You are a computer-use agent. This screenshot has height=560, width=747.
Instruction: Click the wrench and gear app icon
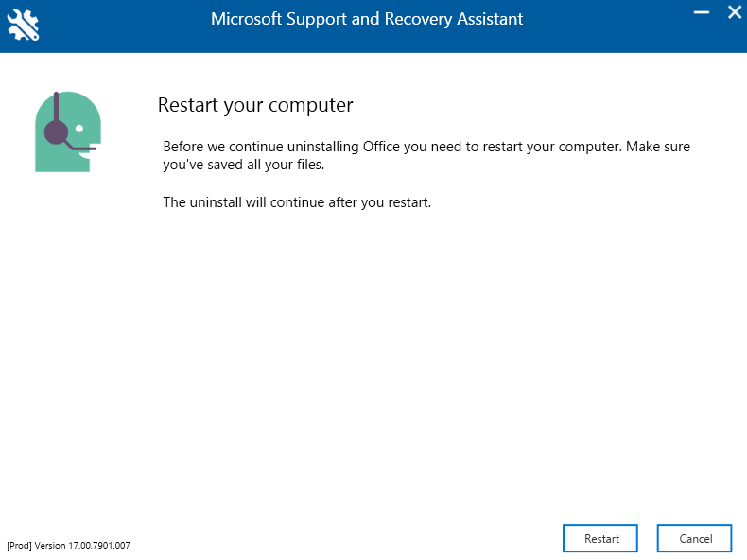(x=23, y=25)
